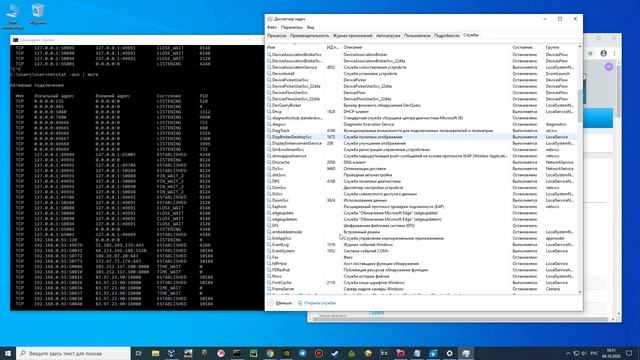Switch to the Пользователи tab
The height and width of the screenshot is (360, 640).
click(x=417, y=36)
